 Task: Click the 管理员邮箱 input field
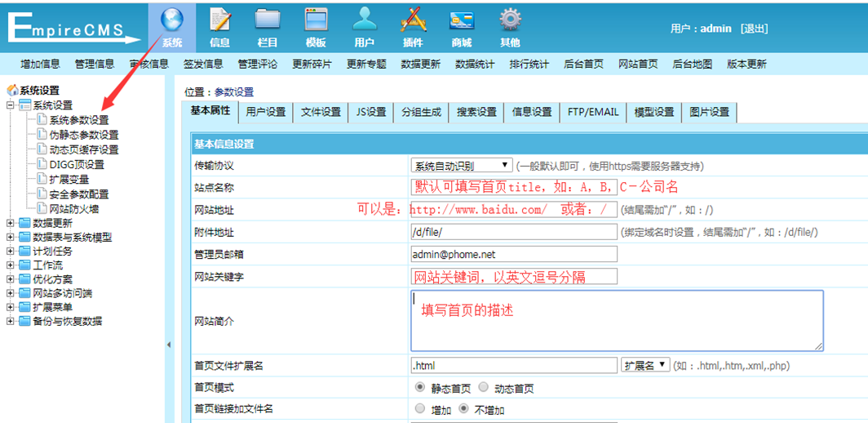514,254
